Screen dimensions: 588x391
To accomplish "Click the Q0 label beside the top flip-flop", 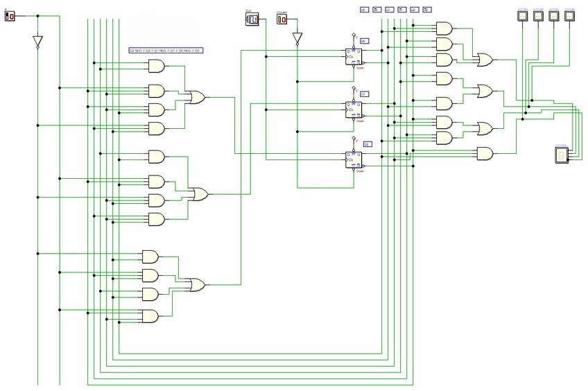I will 364,41.
